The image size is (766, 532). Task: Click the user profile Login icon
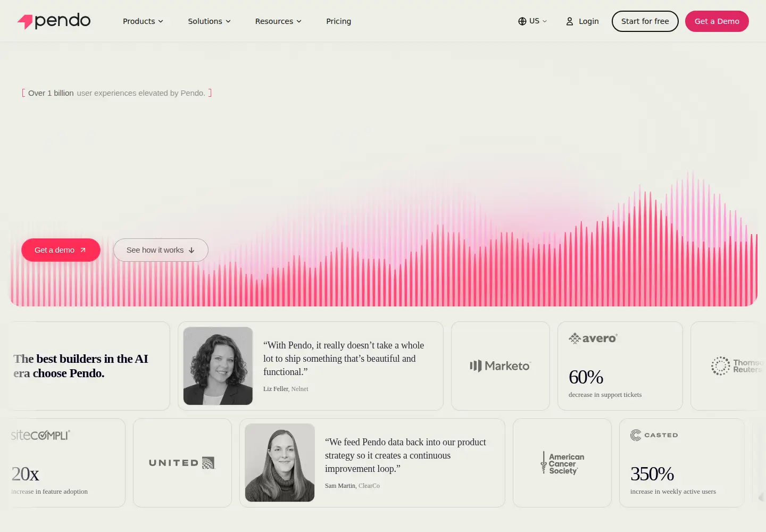[570, 21]
